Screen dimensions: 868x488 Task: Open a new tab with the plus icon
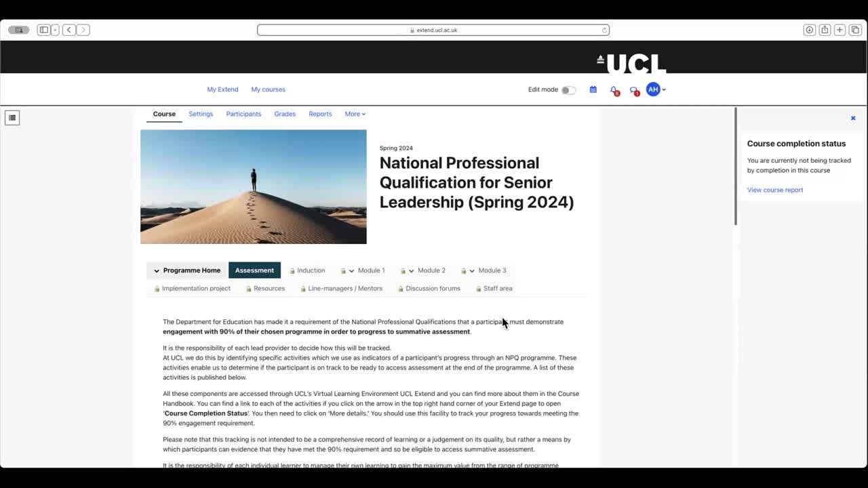click(839, 30)
